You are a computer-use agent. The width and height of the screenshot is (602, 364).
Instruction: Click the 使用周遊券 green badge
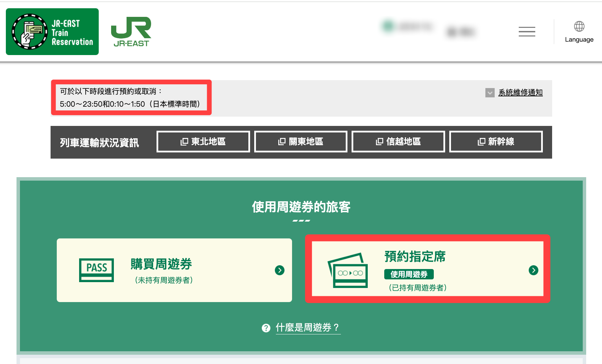pos(409,274)
